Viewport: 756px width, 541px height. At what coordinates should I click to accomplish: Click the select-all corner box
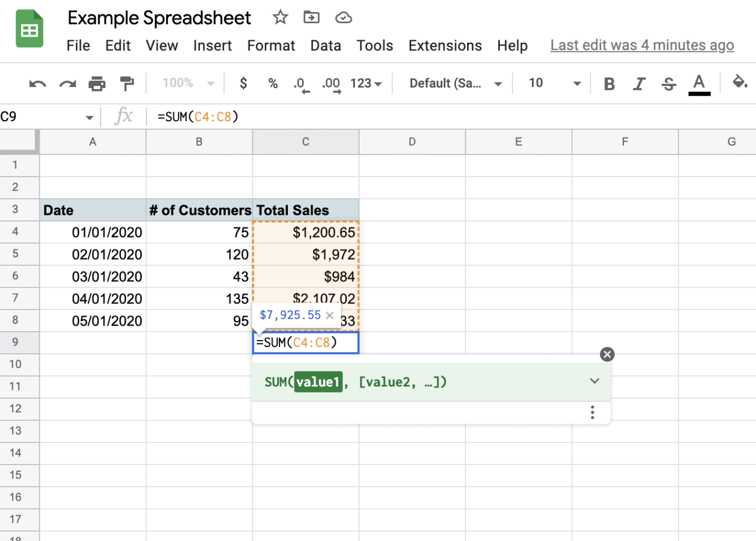19,142
